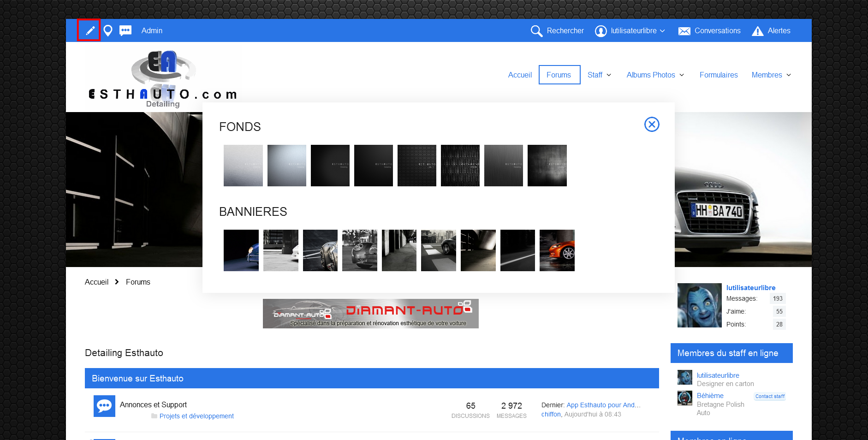Click the Rechercher search label
This screenshot has height=440, width=868.
click(565, 31)
